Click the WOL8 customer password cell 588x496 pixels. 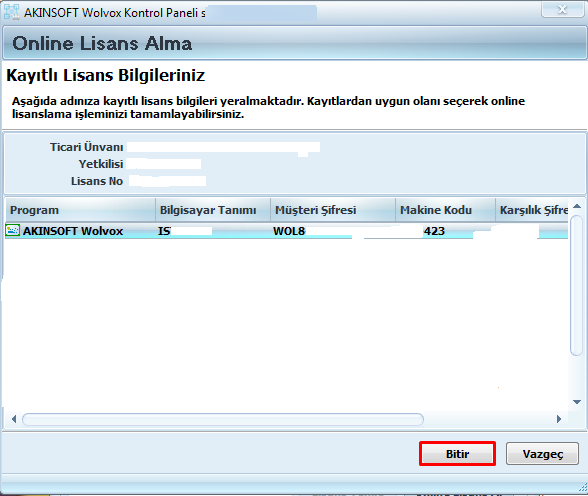point(333,231)
